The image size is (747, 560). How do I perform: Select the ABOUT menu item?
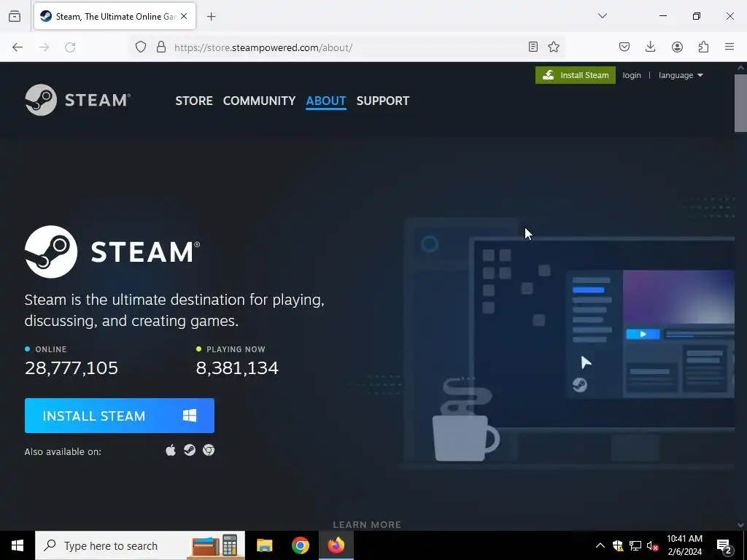[x=326, y=101]
